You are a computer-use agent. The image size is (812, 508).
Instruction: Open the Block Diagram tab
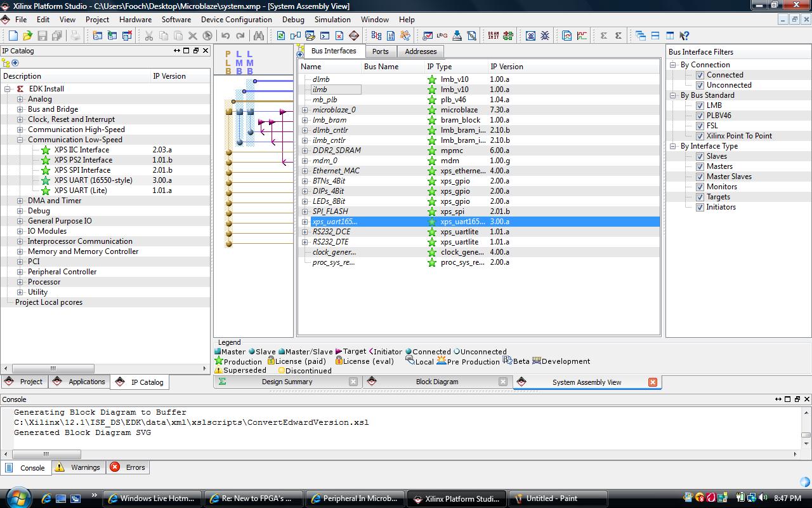(437, 382)
